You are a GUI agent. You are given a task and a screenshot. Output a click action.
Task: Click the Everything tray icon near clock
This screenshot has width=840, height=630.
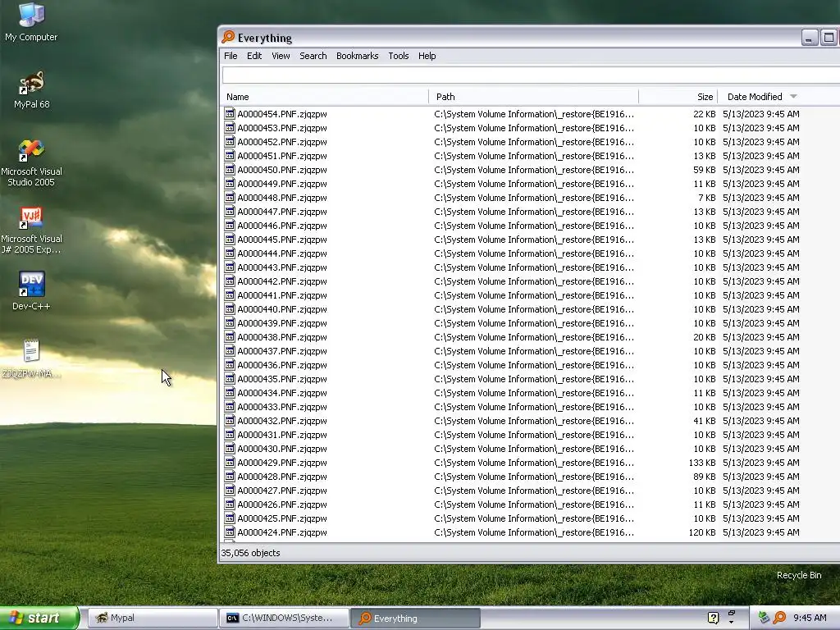(779, 618)
